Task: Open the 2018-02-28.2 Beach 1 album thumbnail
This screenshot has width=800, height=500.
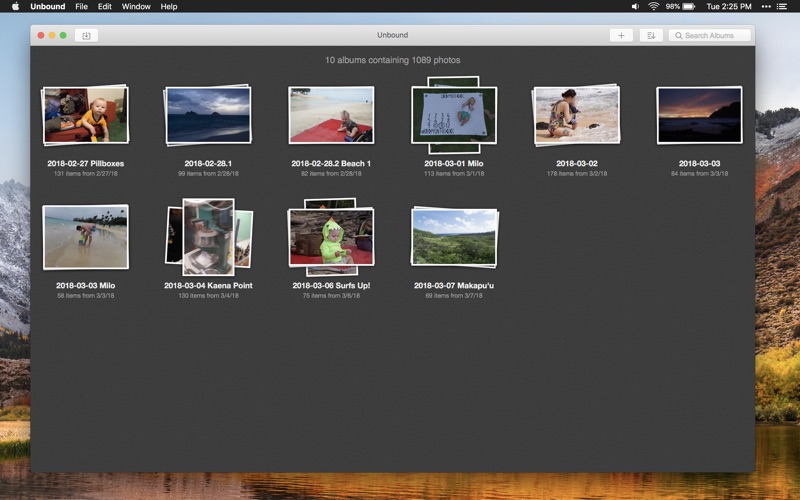Action: click(331, 115)
